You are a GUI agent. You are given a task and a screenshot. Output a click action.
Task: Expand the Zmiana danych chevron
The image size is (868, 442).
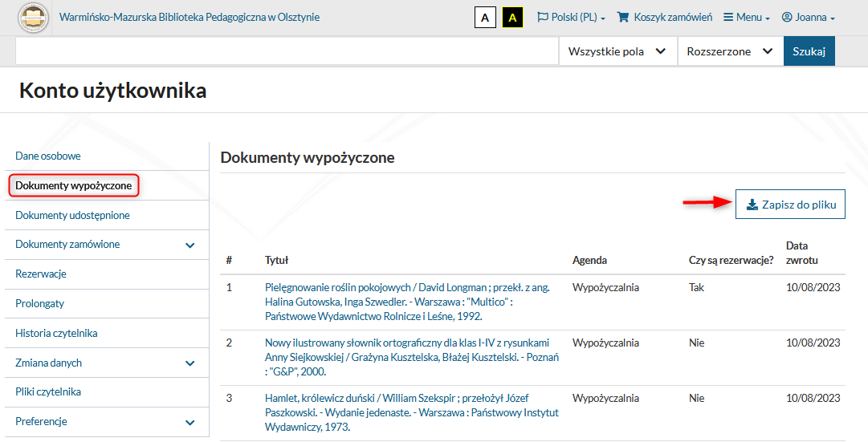pyautogui.click(x=189, y=363)
